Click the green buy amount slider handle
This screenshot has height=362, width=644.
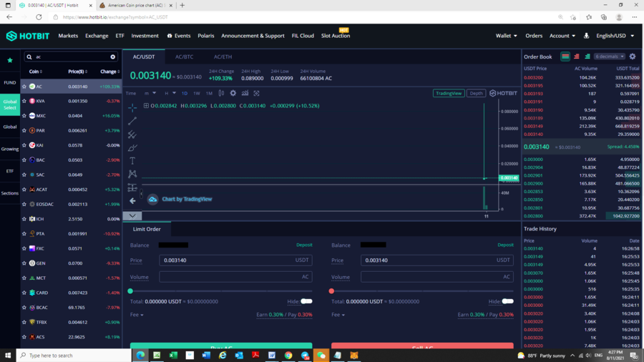click(130, 291)
